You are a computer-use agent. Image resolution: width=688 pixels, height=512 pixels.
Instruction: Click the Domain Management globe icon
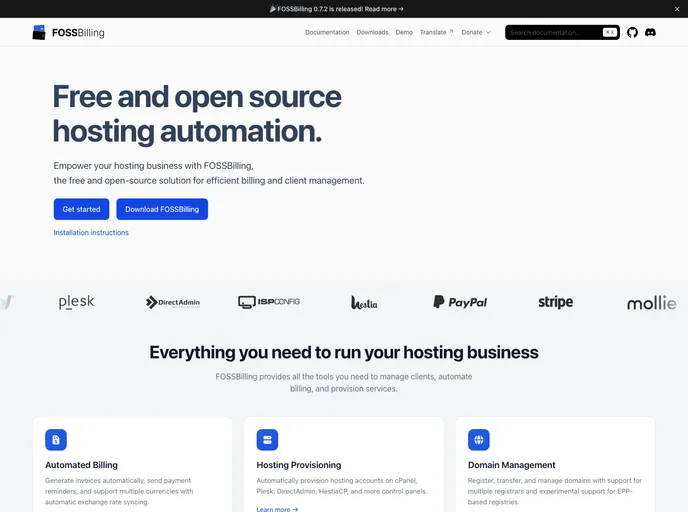[x=479, y=440]
